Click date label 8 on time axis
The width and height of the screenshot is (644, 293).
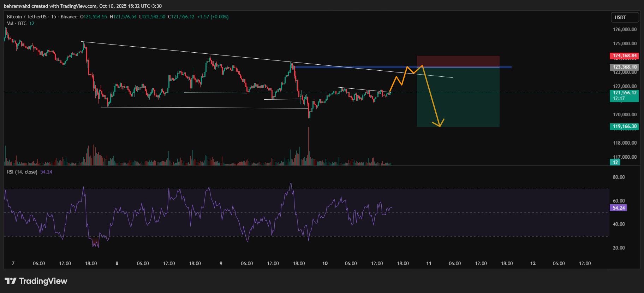pyautogui.click(x=117, y=263)
